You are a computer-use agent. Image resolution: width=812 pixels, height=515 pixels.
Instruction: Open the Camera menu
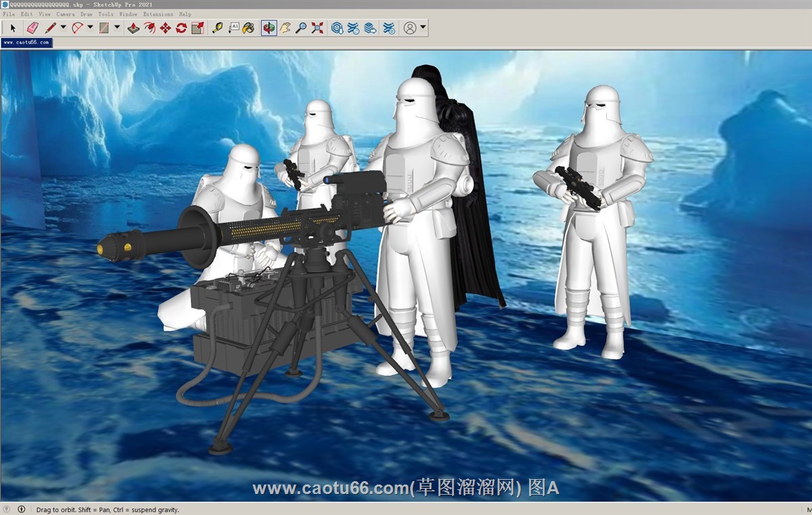(x=66, y=14)
